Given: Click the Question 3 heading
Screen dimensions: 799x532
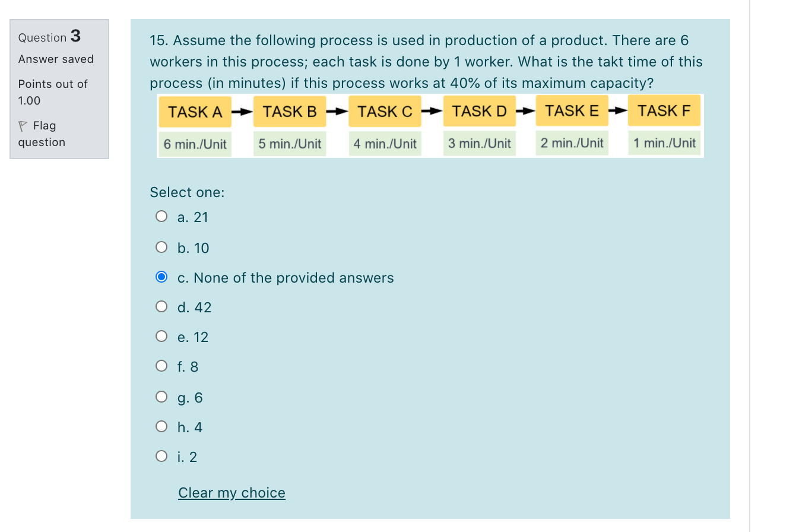Looking at the screenshot, I should [x=49, y=37].
